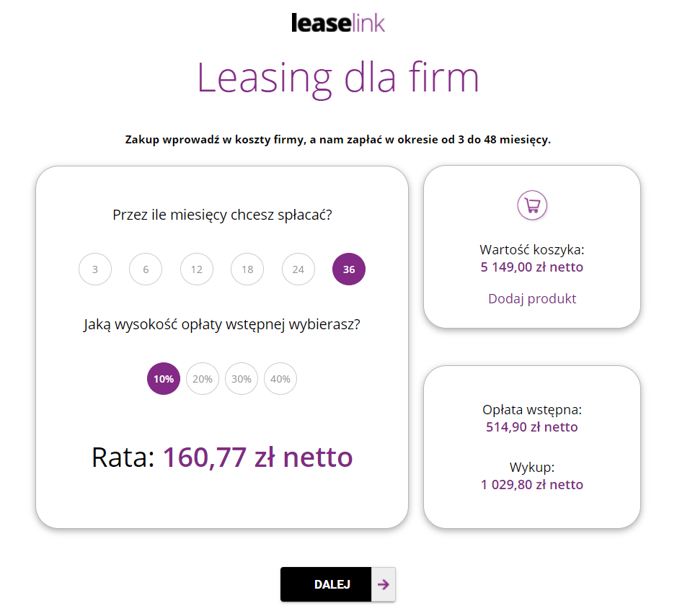Set initial fee to 30%
Screen dimensions: 677x616
point(242,379)
